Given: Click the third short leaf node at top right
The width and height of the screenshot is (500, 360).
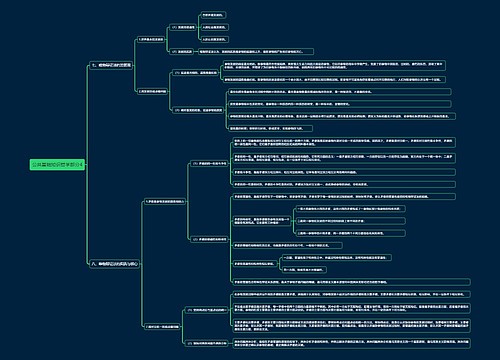Looking at the screenshot, I should (x=215, y=39).
